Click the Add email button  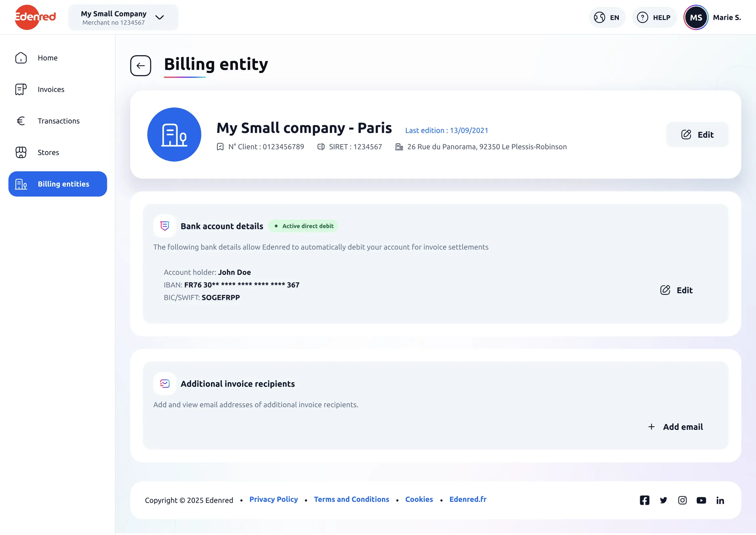[x=675, y=427]
